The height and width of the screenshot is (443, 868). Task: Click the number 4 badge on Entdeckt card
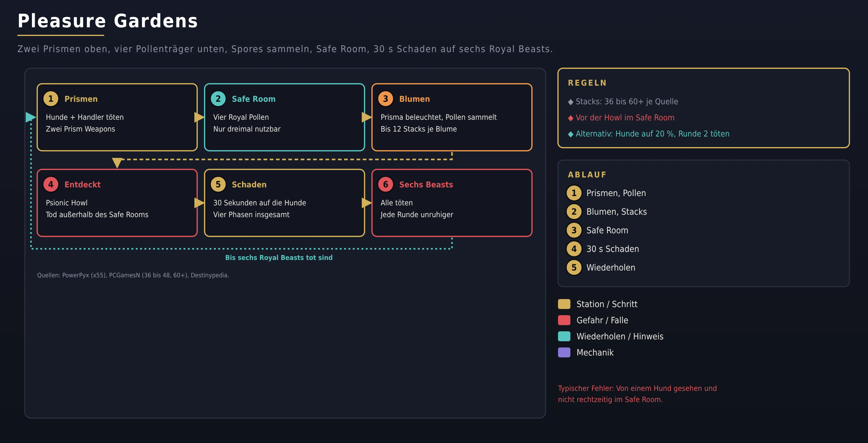click(51, 184)
